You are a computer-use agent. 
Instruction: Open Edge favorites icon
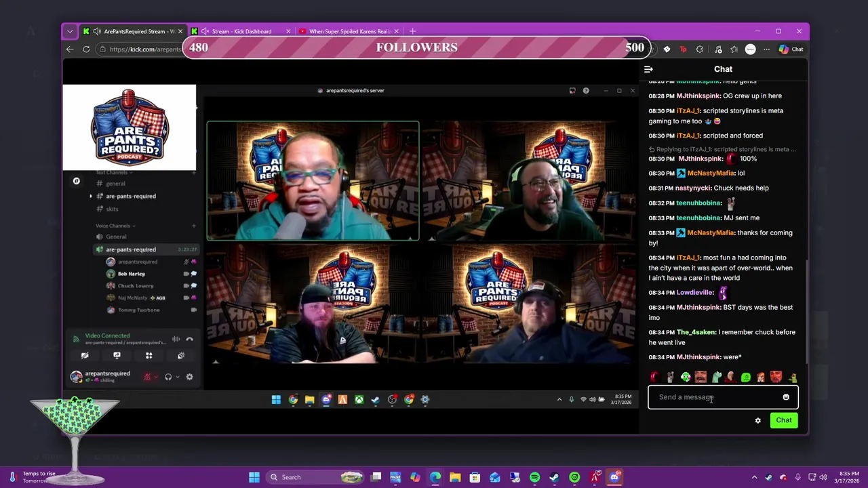pos(734,49)
